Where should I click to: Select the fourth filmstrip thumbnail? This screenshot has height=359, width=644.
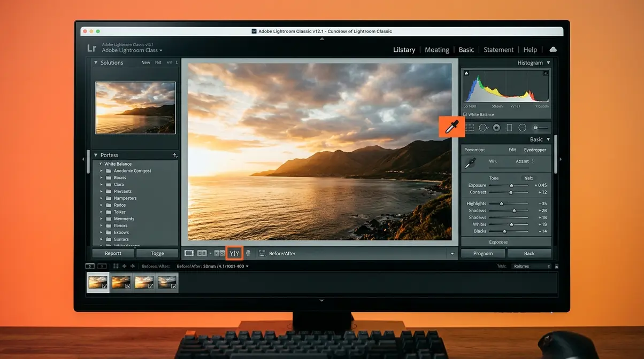(x=167, y=282)
